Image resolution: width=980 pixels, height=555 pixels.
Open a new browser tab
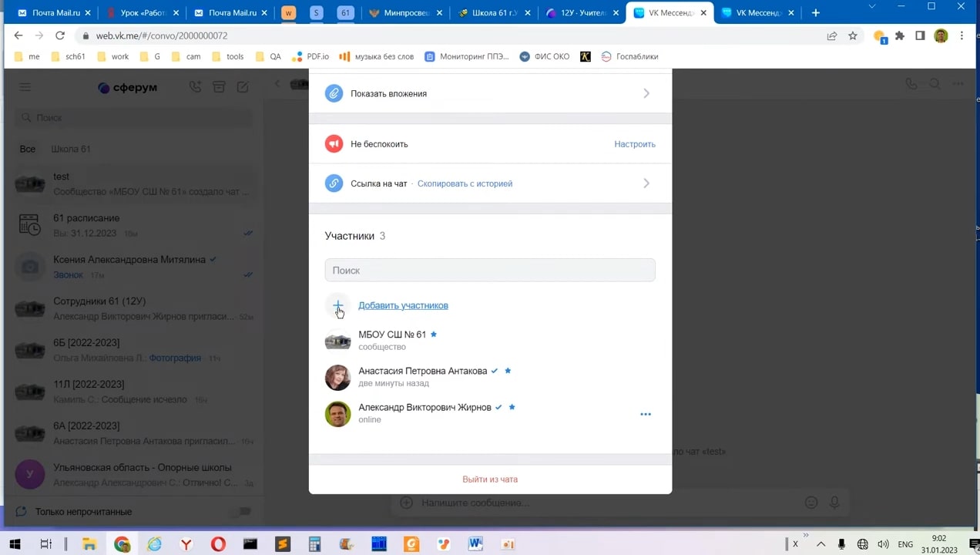tap(816, 12)
